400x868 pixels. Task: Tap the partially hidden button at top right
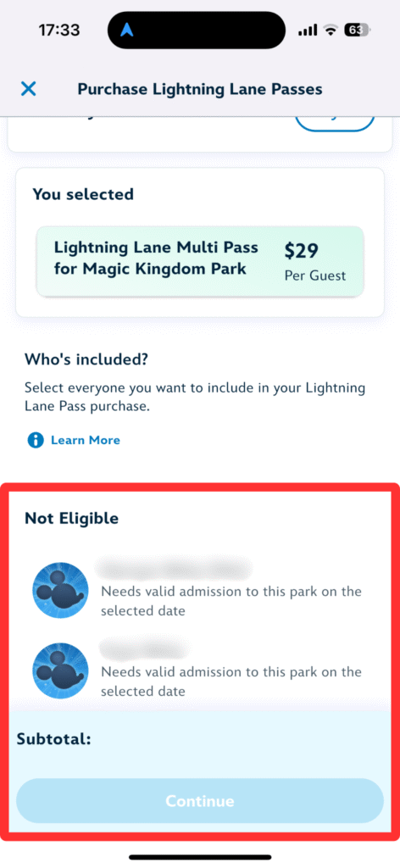[x=335, y=124]
